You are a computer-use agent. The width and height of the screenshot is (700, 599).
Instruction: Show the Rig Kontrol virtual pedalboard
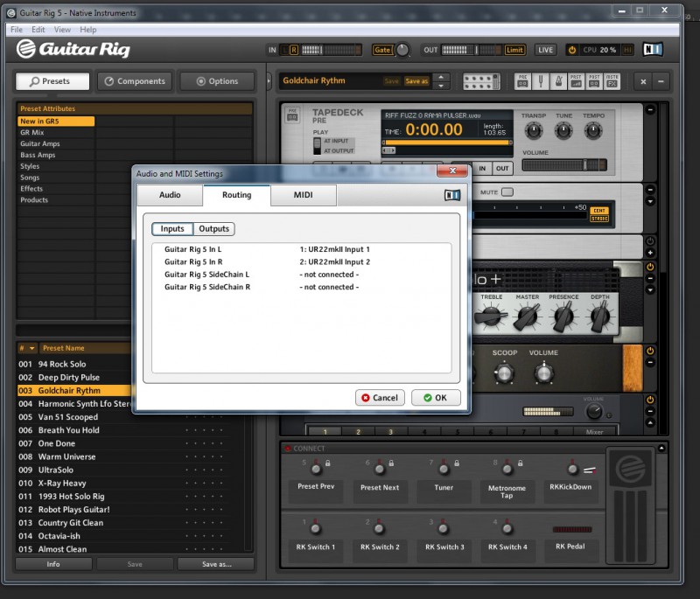(481, 81)
